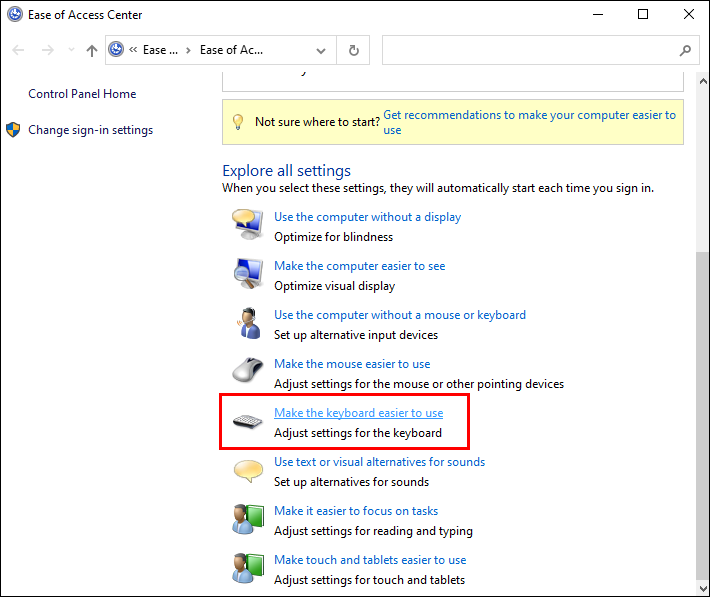
Task: Click the touch and tablets person icon
Action: point(248,568)
